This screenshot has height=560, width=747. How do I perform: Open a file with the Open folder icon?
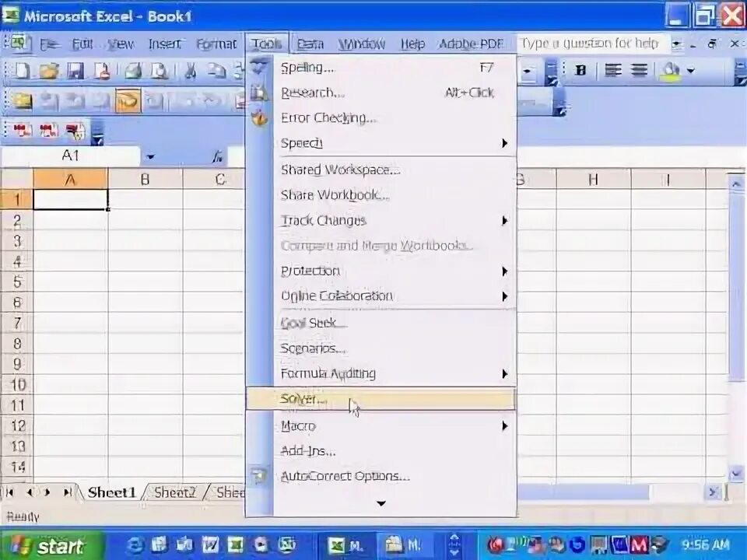49,72
